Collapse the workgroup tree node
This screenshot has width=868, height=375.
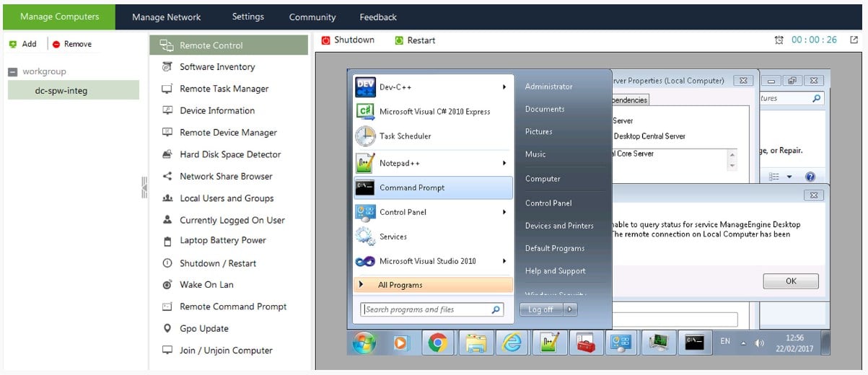pos(12,72)
